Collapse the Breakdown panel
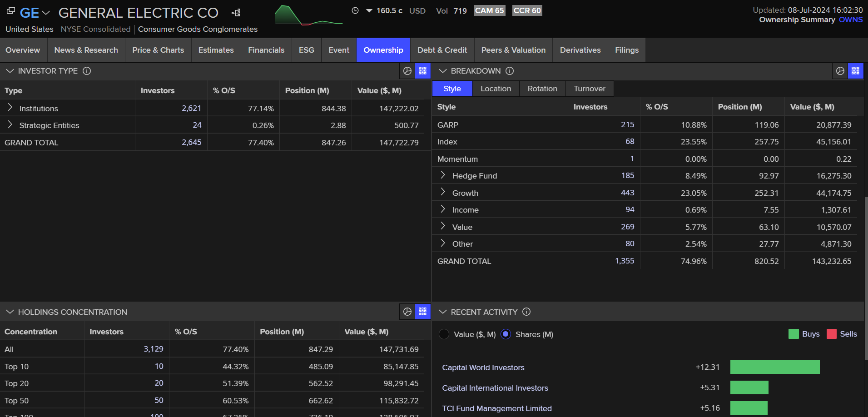 tap(443, 71)
